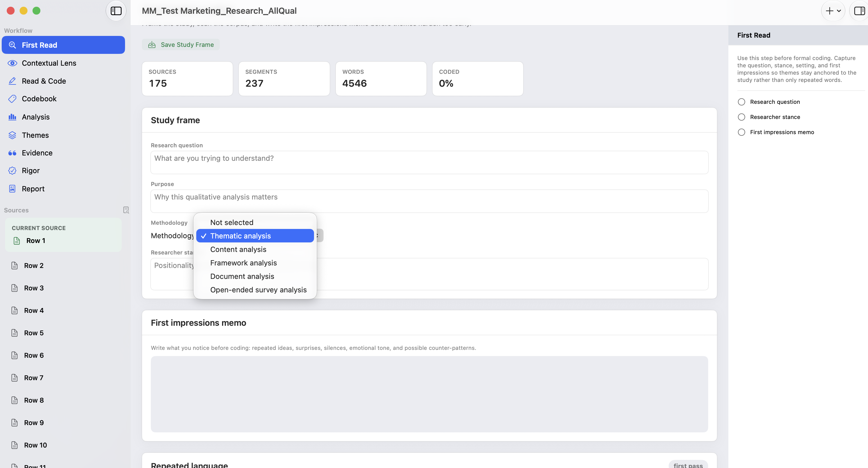Click the Row 2 document icon
This screenshot has height=468, width=868.
pyautogui.click(x=15, y=266)
